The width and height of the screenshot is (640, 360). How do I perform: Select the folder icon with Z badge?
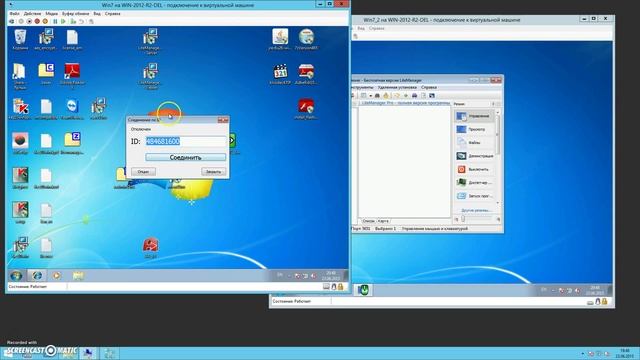tap(72, 143)
